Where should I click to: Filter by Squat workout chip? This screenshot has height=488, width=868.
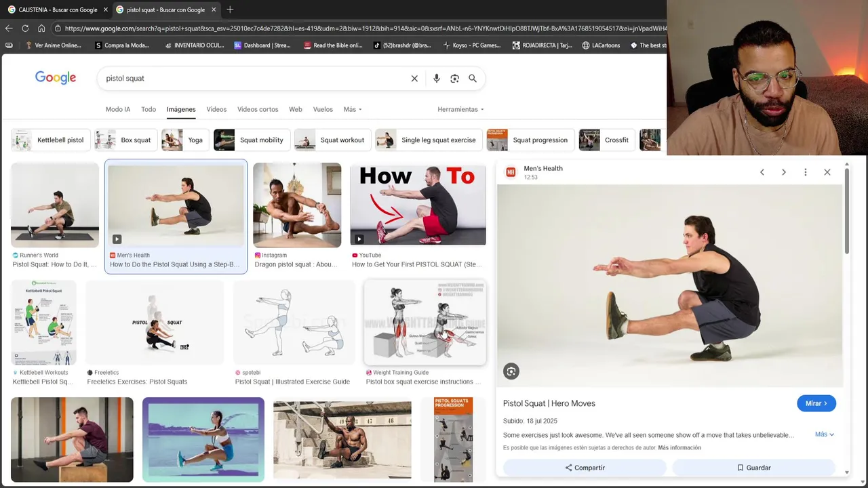pos(332,140)
